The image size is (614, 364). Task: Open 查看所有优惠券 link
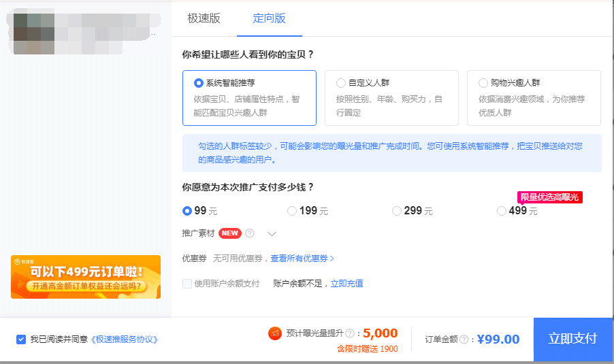coord(302,259)
